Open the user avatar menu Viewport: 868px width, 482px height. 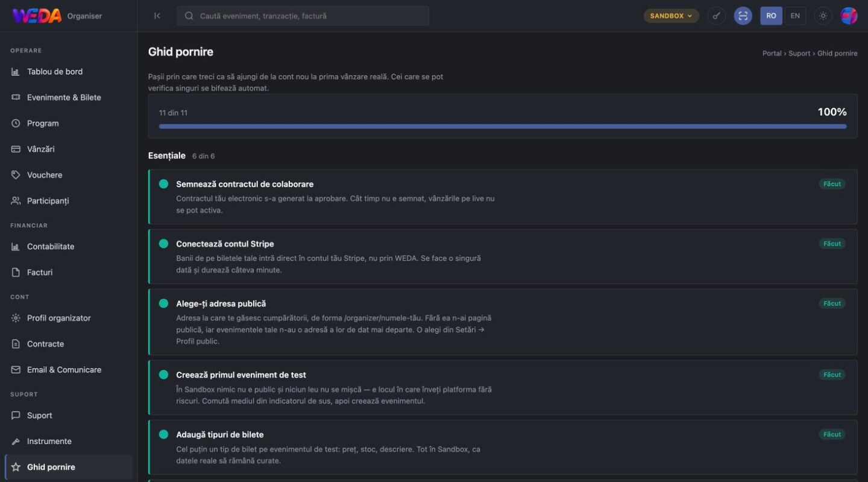849,16
